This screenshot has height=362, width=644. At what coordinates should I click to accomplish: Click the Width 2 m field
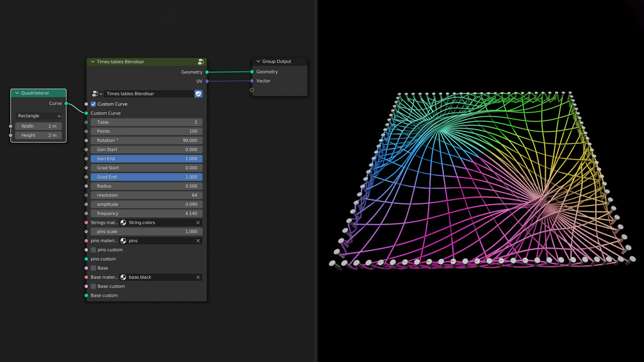coord(38,126)
